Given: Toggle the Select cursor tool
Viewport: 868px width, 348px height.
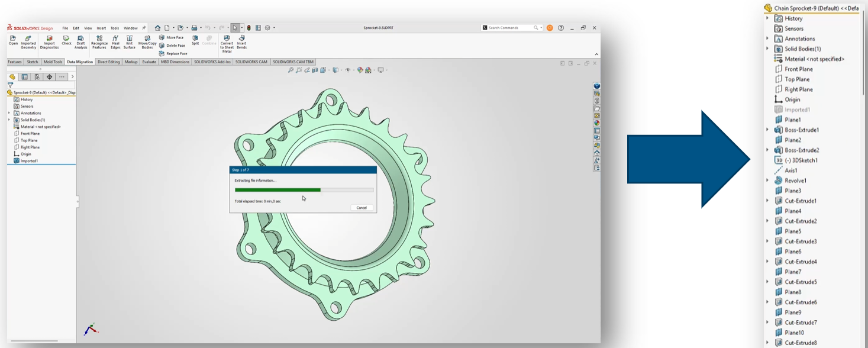Looking at the screenshot, I should click(x=235, y=28).
